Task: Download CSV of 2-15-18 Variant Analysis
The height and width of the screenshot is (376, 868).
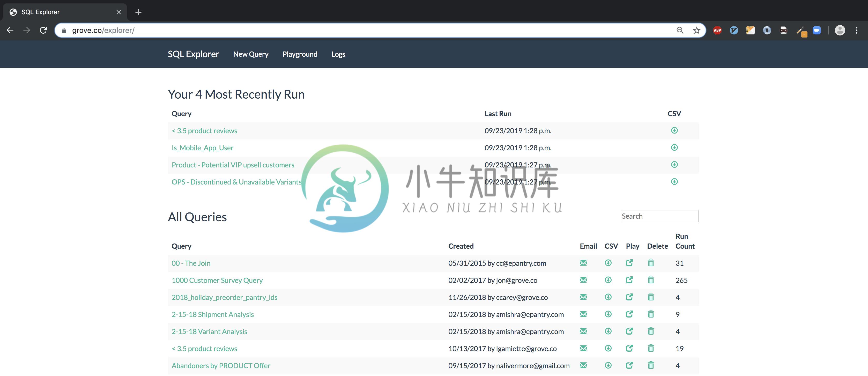Action: pos(608,331)
